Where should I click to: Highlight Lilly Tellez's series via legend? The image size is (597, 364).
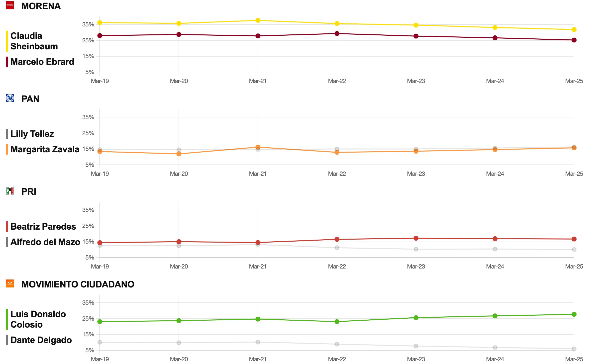click(32, 134)
